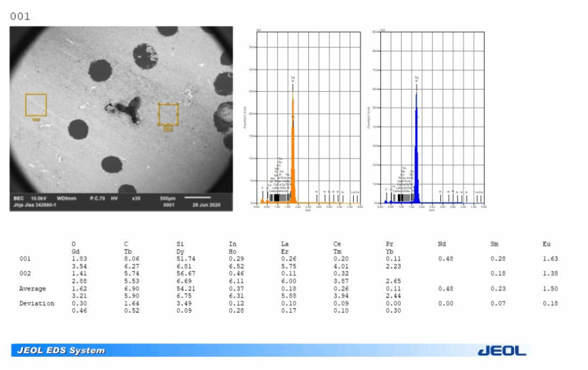Click the JEOL logo in footer

501,350
